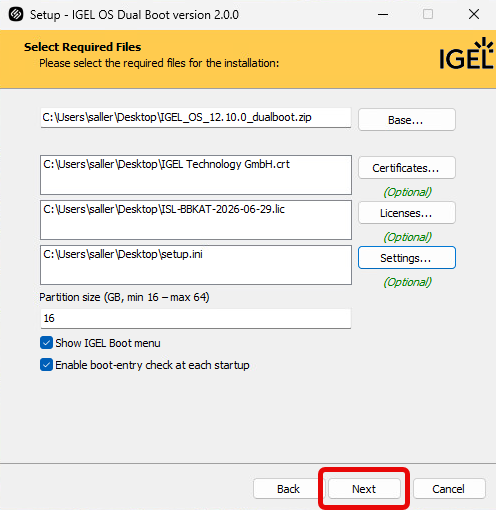Viewport: 496px width, 510px height.
Task: Click the Base... browse button
Action: click(407, 120)
